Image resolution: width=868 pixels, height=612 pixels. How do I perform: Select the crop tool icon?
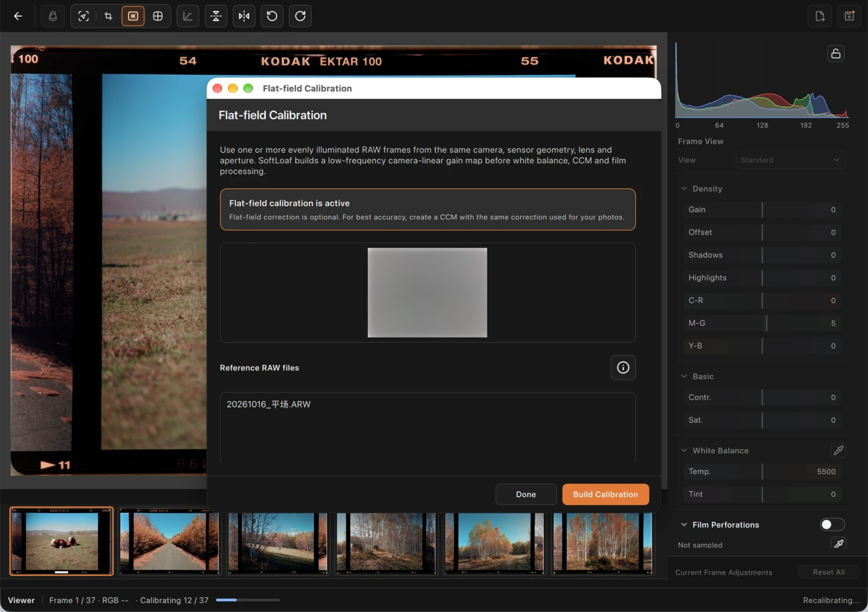[x=108, y=16]
